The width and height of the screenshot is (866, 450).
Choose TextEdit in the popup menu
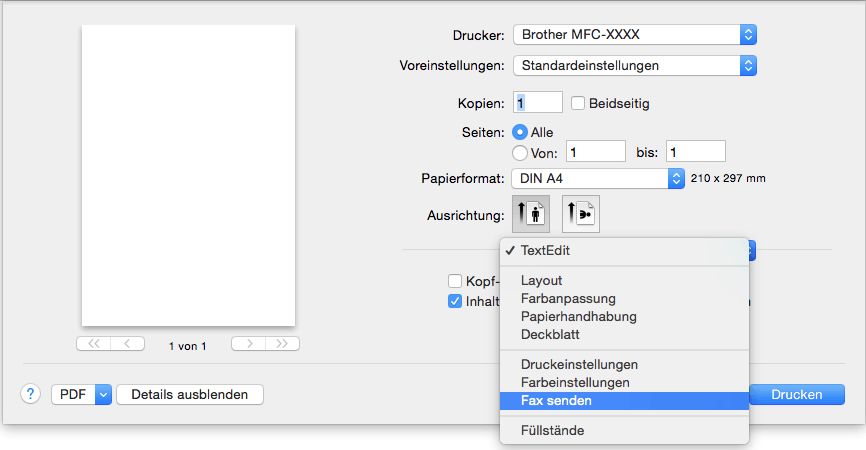[624, 251]
